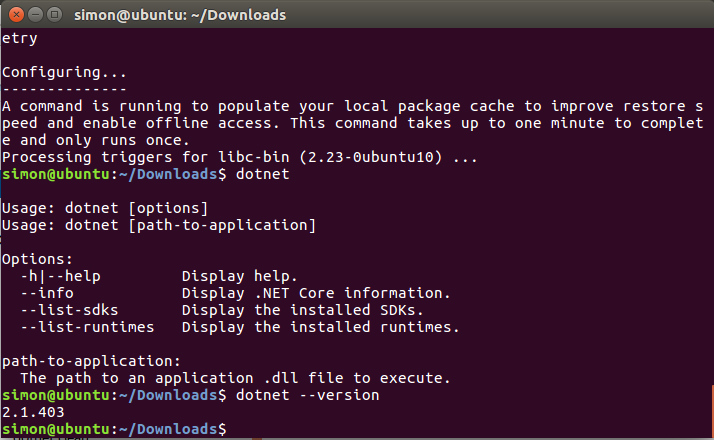Minimize the terminal window
The height and width of the screenshot is (440, 714).
click(x=36, y=15)
